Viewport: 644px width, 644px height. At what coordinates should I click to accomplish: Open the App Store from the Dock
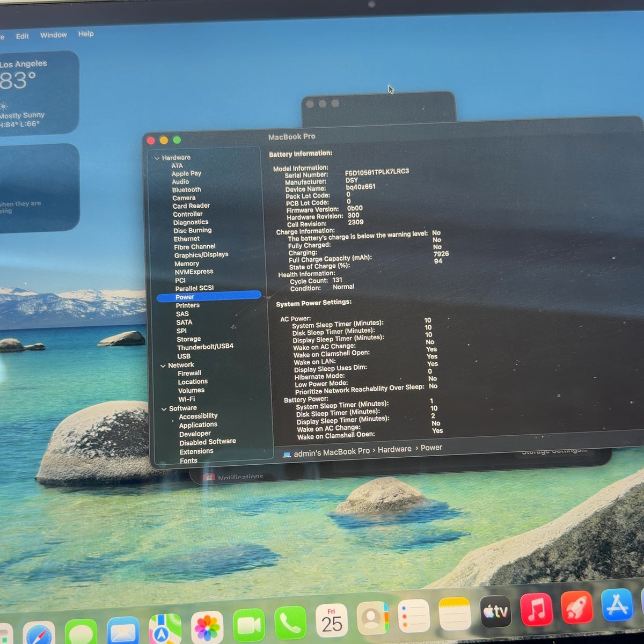pyautogui.click(x=617, y=604)
